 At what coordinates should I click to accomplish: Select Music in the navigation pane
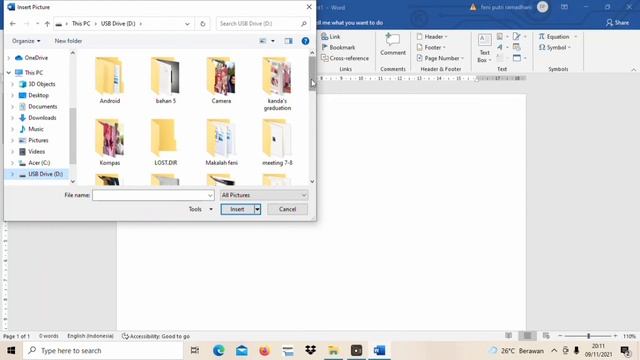pyautogui.click(x=36, y=129)
